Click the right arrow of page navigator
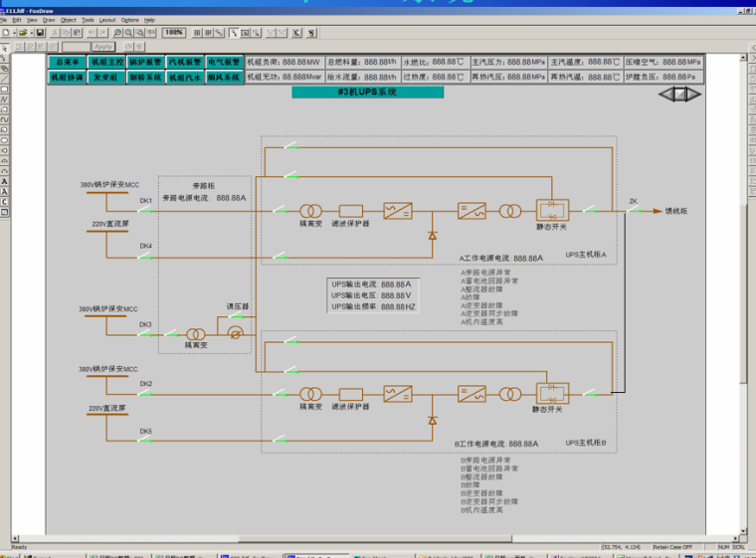 693,94
